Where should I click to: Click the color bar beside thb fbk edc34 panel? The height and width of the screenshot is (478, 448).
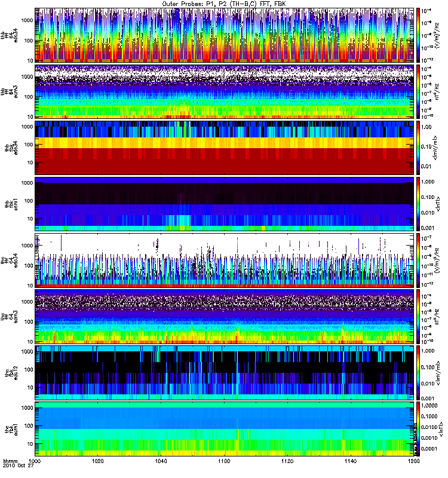418,148
